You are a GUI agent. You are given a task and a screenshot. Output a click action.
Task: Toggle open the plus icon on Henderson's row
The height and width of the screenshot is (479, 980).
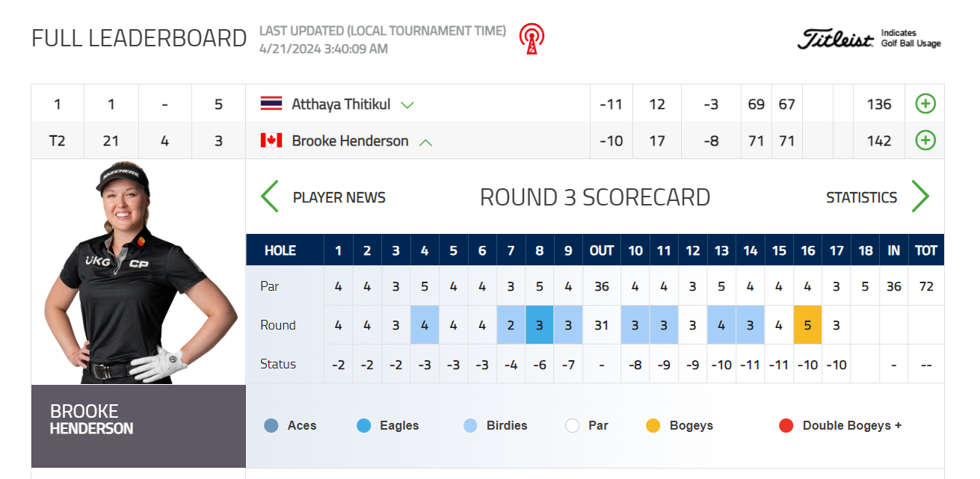[925, 140]
